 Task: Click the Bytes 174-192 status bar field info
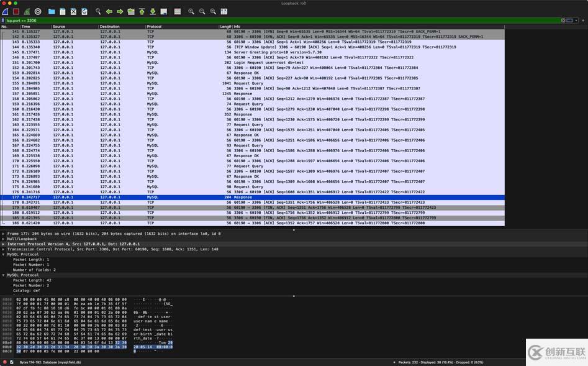tap(50, 363)
